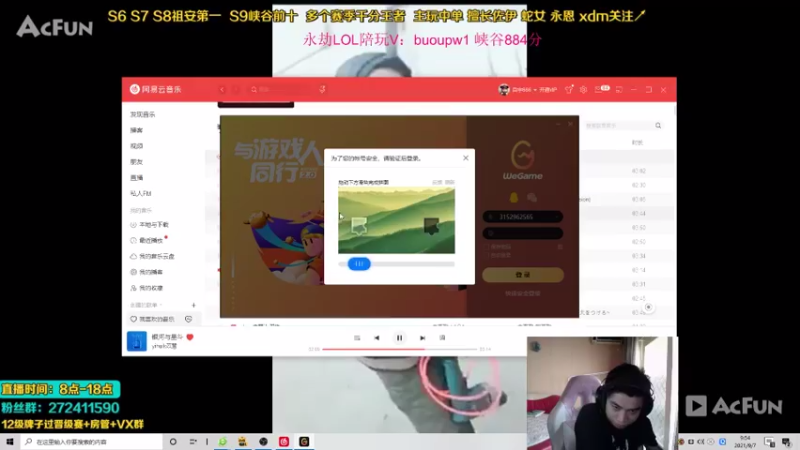Viewport: 800px width, 450px height.
Task: Add a new playlist with plus icon
Action: (193, 305)
